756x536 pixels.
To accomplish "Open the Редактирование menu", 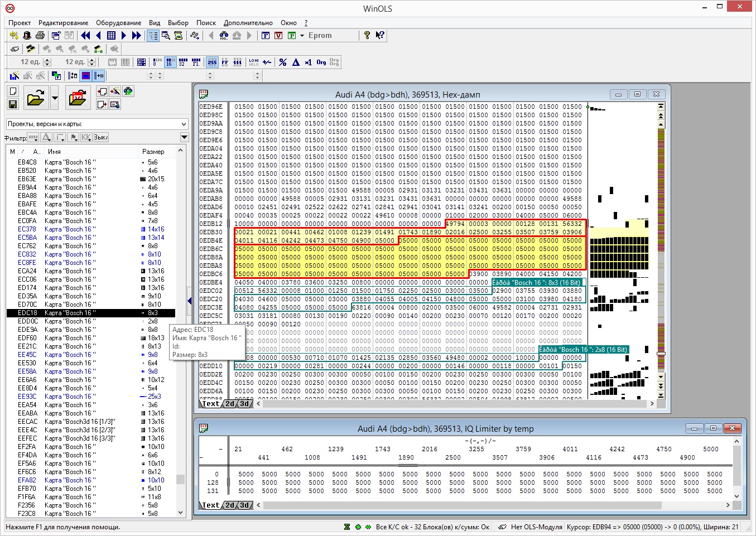I will [x=63, y=23].
